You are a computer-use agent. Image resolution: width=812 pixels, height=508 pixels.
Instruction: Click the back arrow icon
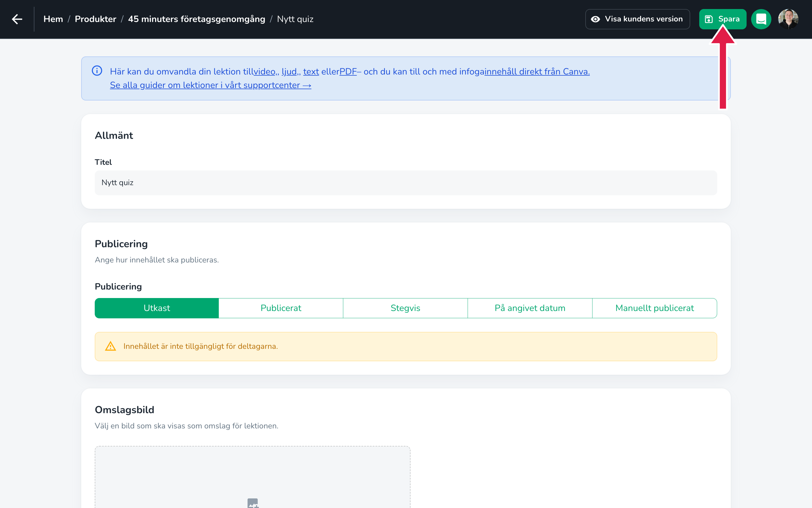point(17,19)
